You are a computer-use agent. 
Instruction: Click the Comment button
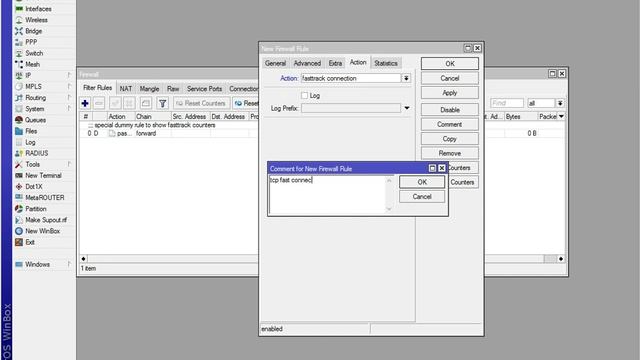[x=449, y=124]
